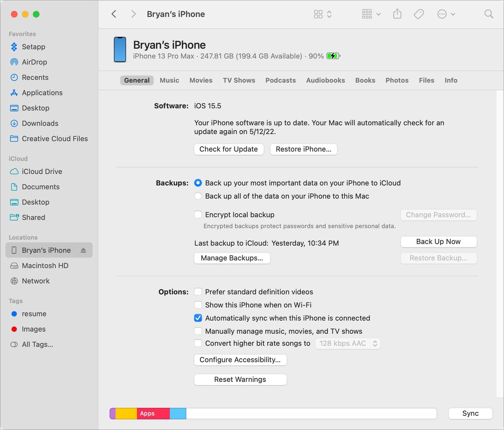504x430 pixels.
Task: Enable Encrypt local backup checkbox
Action: (198, 214)
